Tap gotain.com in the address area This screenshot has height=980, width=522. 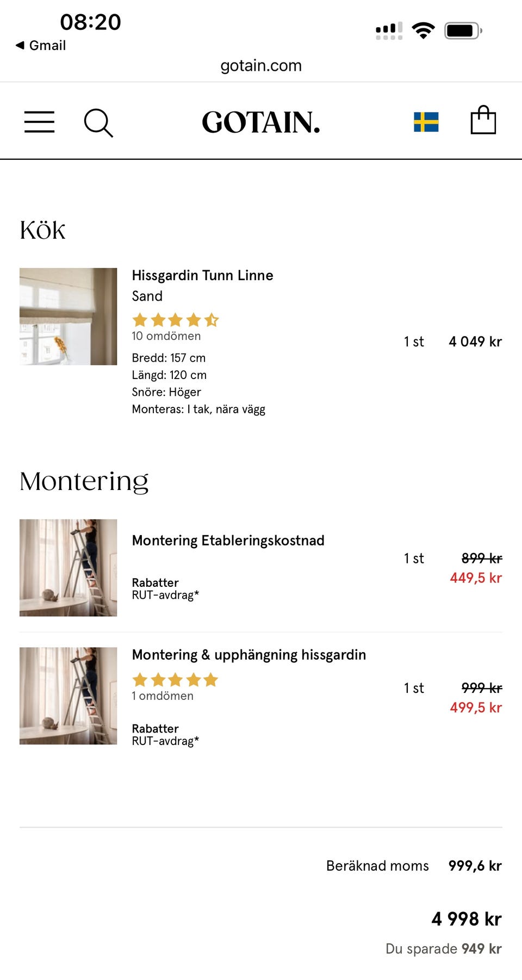click(261, 66)
